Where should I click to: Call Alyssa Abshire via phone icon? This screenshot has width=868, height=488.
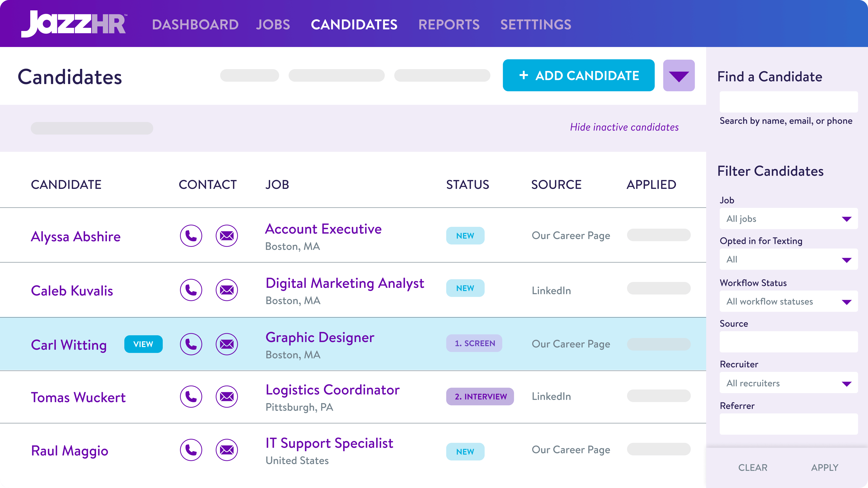[x=191, y=236]
